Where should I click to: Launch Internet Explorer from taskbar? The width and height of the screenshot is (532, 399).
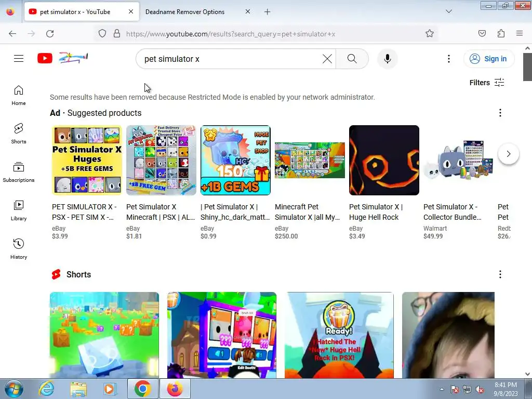pos(46,389)
